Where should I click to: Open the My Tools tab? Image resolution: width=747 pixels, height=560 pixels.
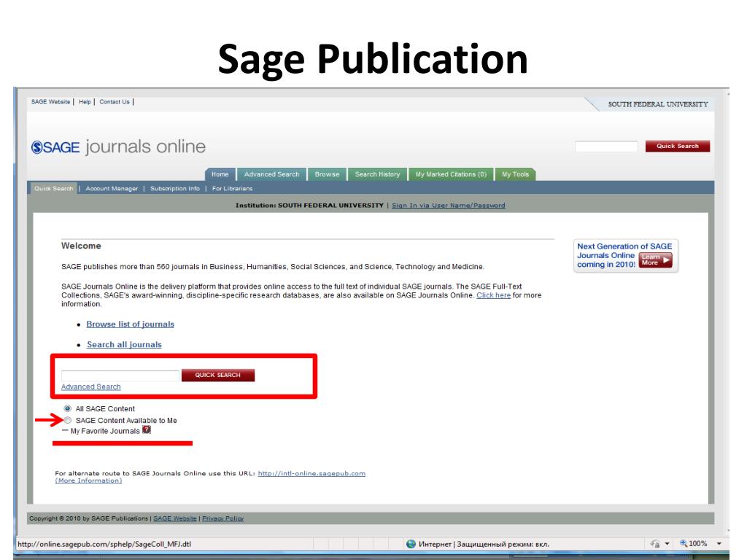515,174
